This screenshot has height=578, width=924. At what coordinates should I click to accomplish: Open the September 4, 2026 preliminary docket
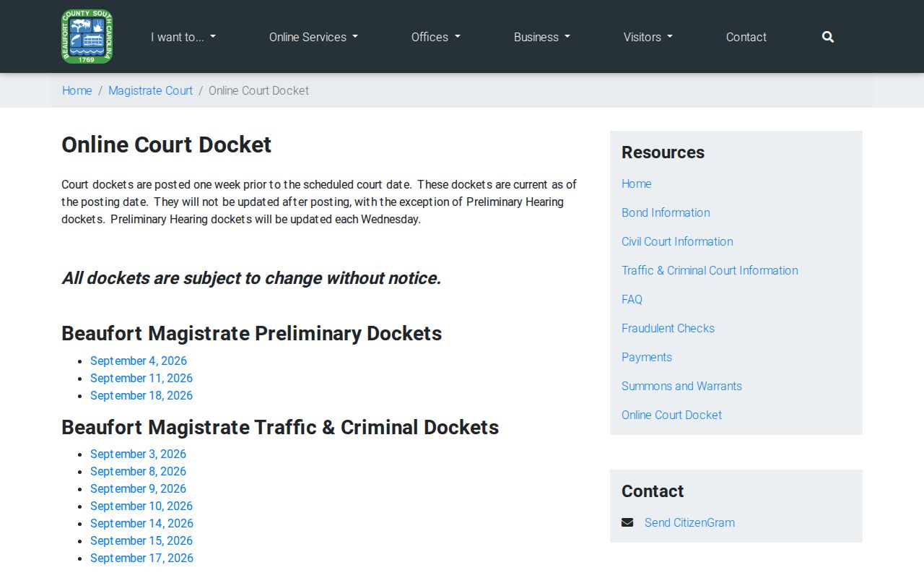pos(139,361)
